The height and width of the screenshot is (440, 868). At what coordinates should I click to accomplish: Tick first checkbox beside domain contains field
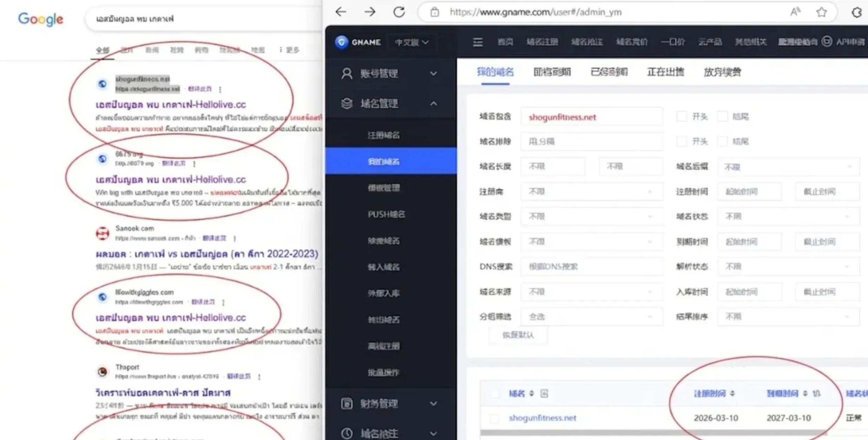(x=681, y=117)
